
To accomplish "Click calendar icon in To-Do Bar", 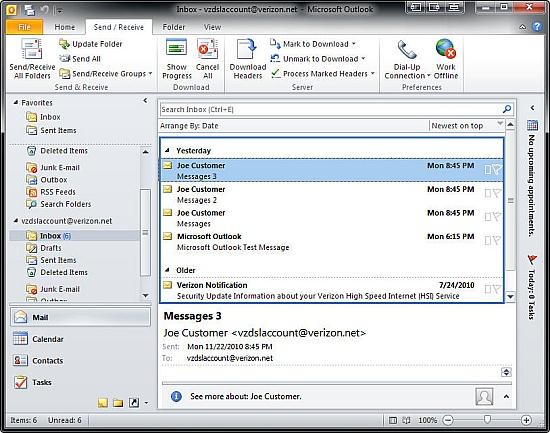I will [532, 125].
